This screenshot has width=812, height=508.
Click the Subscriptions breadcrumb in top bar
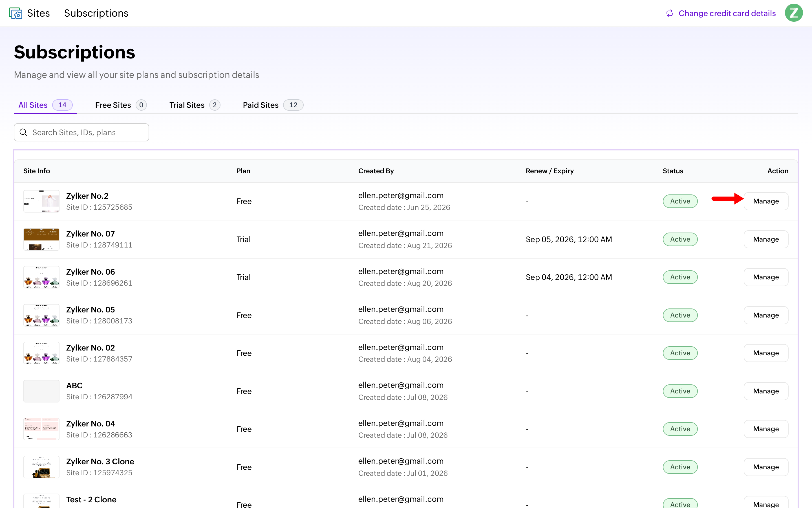96,14
